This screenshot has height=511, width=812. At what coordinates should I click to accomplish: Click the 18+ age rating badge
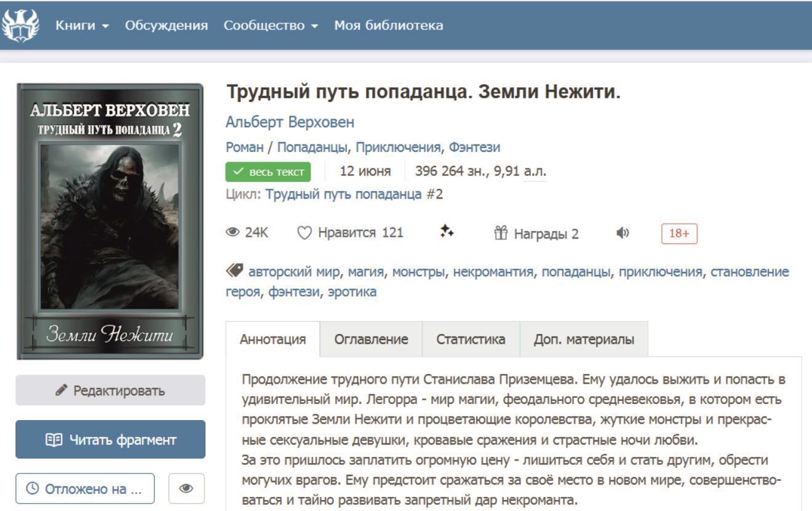click(679, 234)
